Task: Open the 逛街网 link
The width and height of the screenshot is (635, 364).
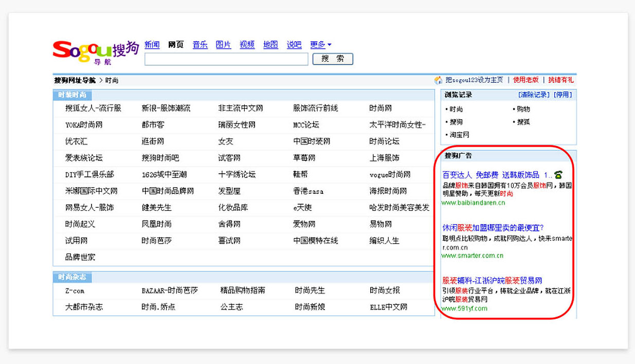Action: pyautogui.click(x=153, y=141)
